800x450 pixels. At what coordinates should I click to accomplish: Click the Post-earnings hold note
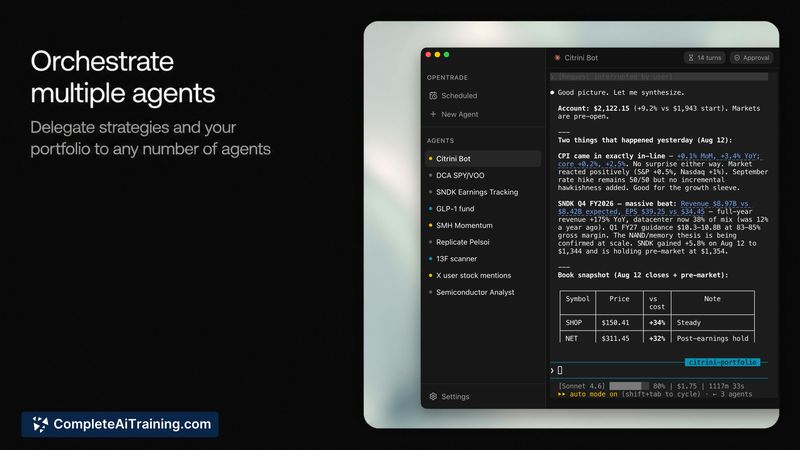click(713, 338)
